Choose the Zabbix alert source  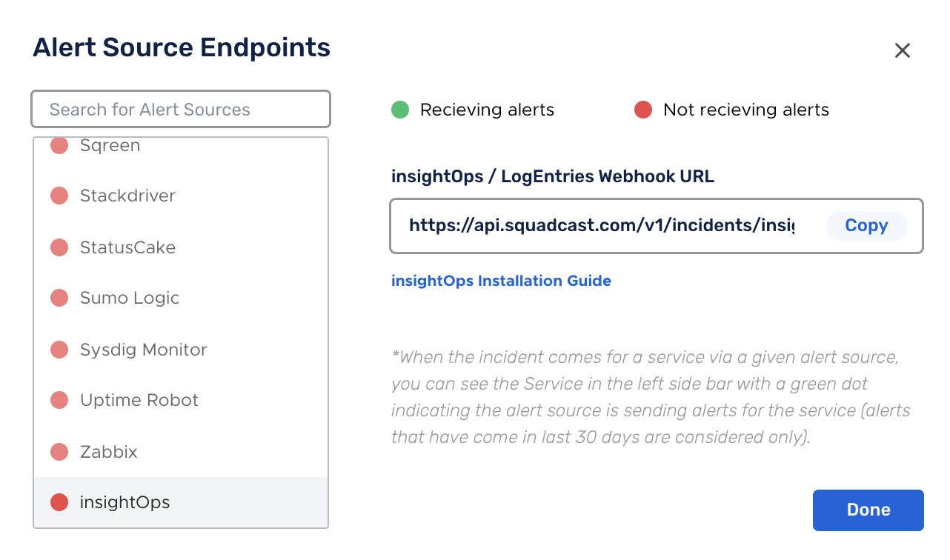coord(181,452)
